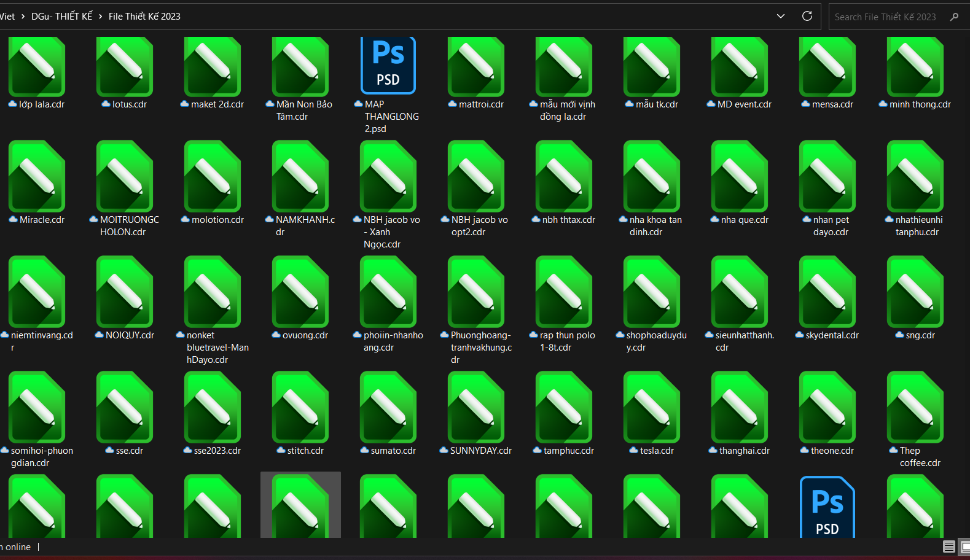Click the File Thiết Kế 2023 breadcrumb
This screenshot has height=560, width=970.
point(144,17)
